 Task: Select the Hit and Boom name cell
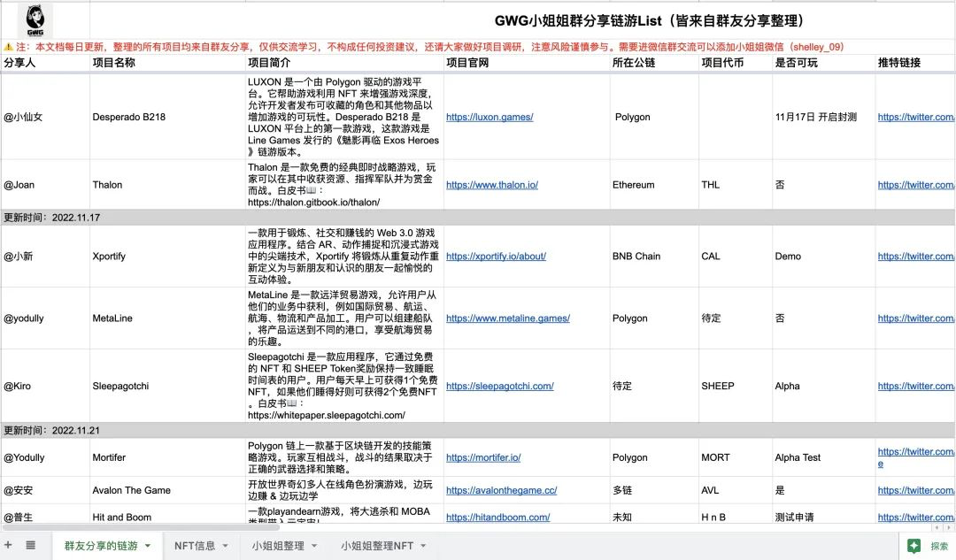[x=167, y=514]
